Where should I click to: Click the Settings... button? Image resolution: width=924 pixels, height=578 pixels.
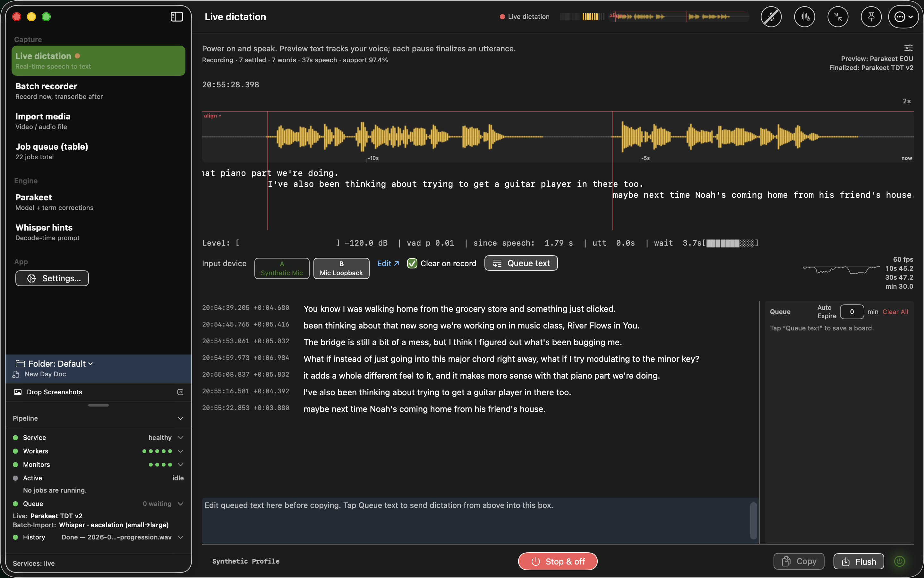tap(52, 278)
